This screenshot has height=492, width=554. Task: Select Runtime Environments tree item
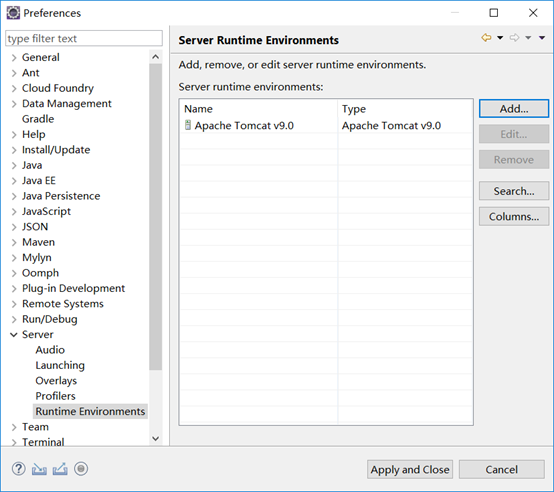(90, 411)
